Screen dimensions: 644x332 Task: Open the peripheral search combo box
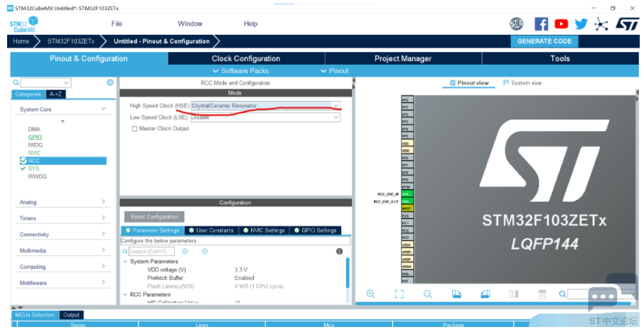[x=45, y=82]
